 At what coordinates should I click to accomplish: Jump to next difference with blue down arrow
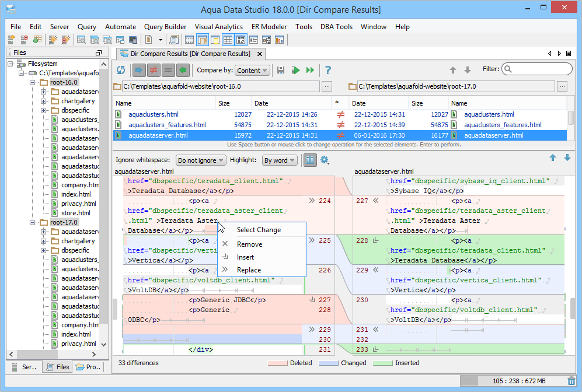[567, 158]
